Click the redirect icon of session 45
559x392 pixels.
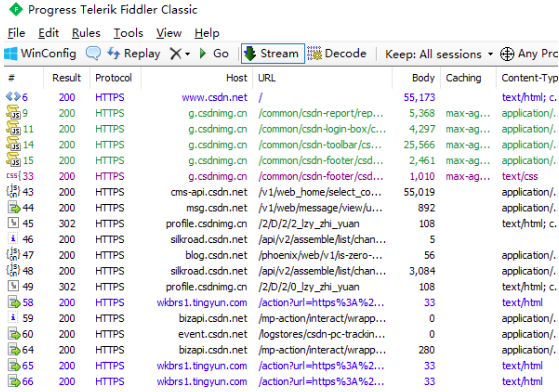point(13,223)
